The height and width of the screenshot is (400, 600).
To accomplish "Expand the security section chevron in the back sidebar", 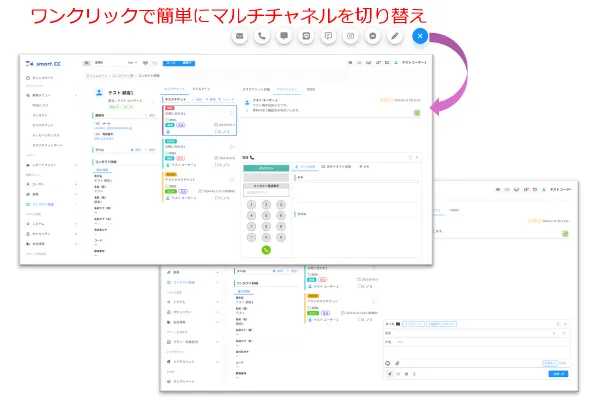I will [217, 312].
